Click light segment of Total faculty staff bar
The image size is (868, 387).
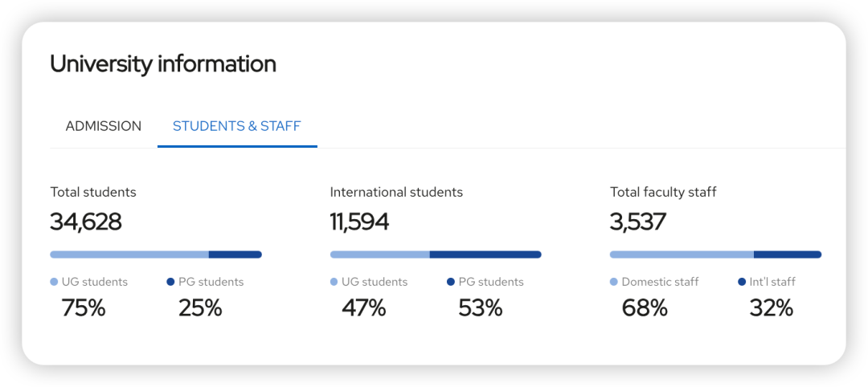tap(682, 255)
